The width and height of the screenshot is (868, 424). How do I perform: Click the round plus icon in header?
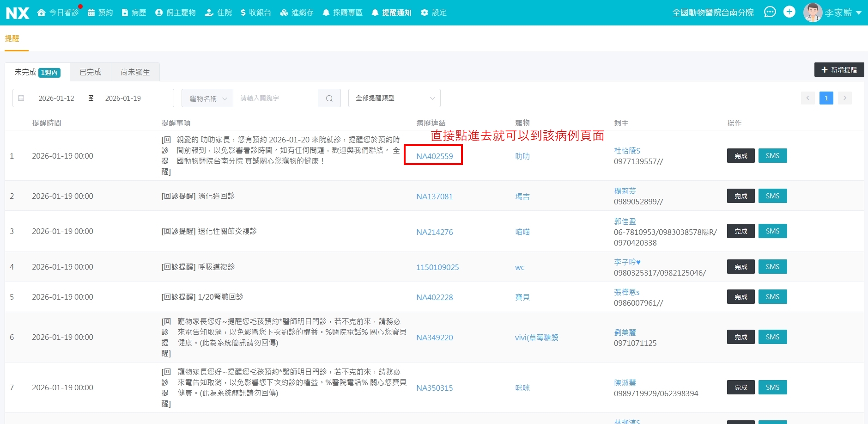(x=789, y=12)
